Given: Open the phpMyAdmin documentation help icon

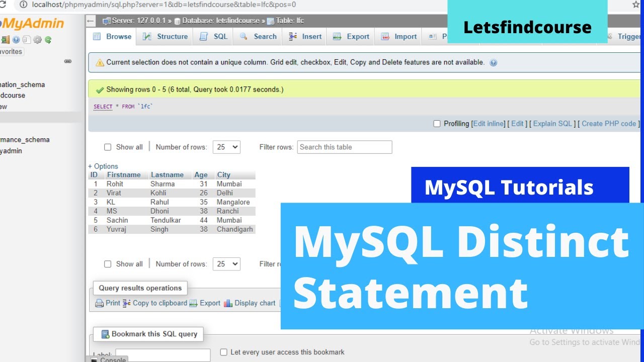Looking at the screenshot, I should coord(16,40).
